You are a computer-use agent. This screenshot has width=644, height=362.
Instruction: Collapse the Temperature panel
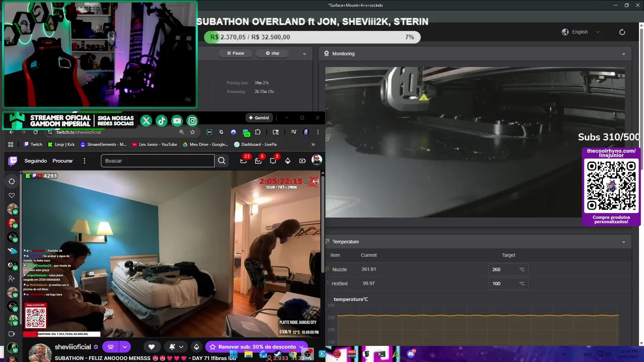pyautogui.click(x=623, y=242)
